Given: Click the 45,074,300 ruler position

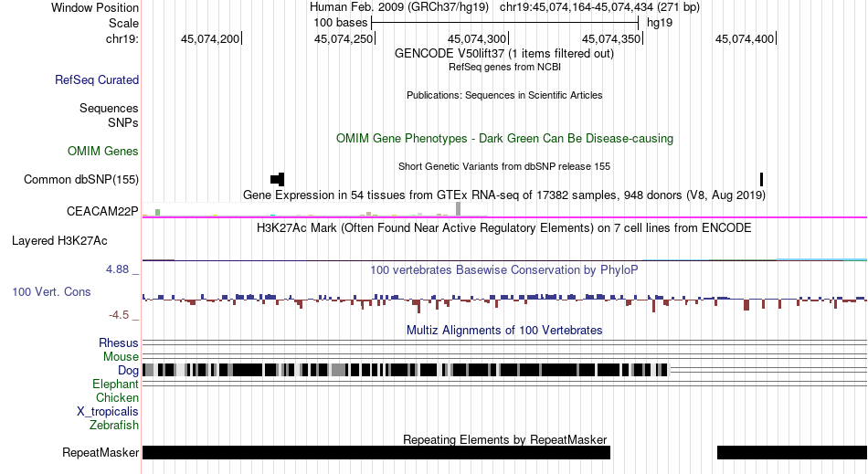Looking at the screenshot, I should (477, 38).
